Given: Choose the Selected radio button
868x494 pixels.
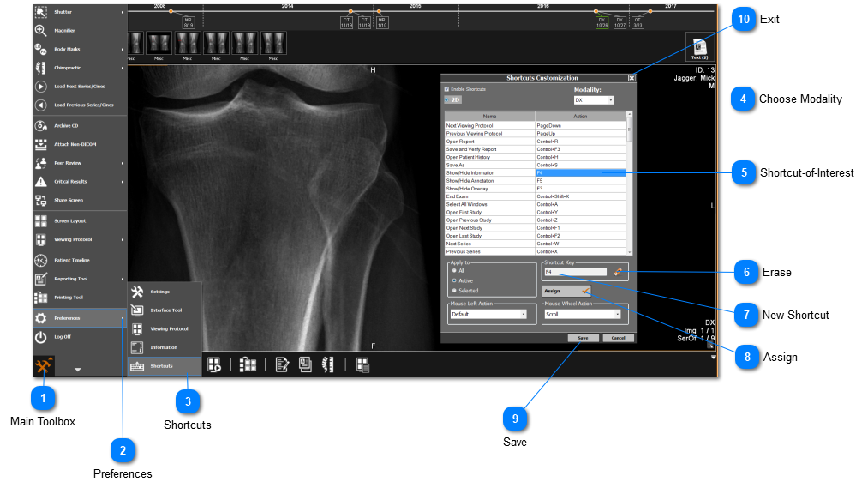Looking at the screenshot, I should pos(454,291).
